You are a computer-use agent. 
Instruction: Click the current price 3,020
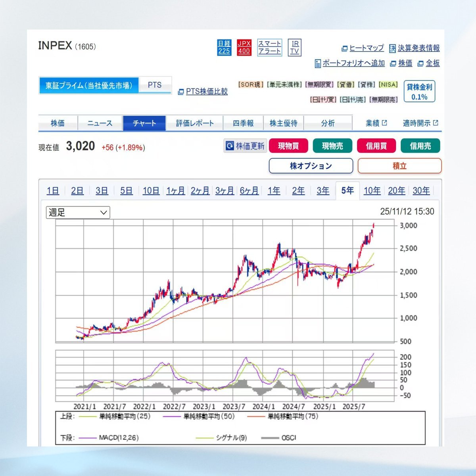[81, 146]
